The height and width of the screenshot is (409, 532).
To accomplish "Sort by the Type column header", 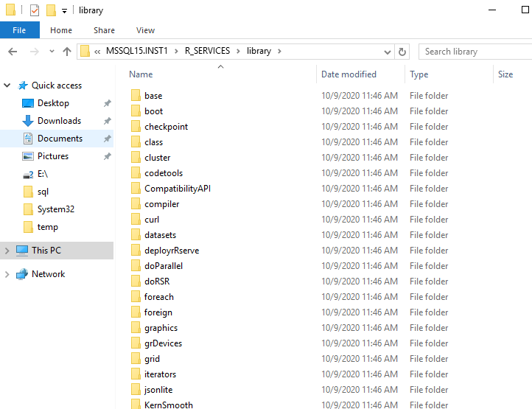I will click(419, 74).
